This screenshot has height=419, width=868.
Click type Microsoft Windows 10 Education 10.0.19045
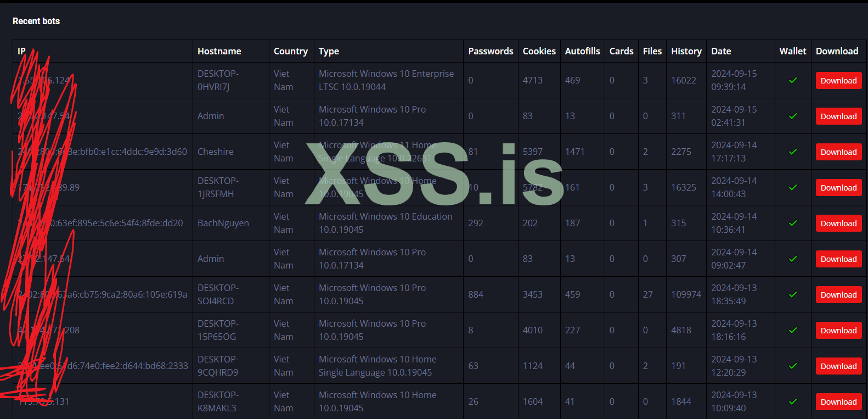pos(386,223)
